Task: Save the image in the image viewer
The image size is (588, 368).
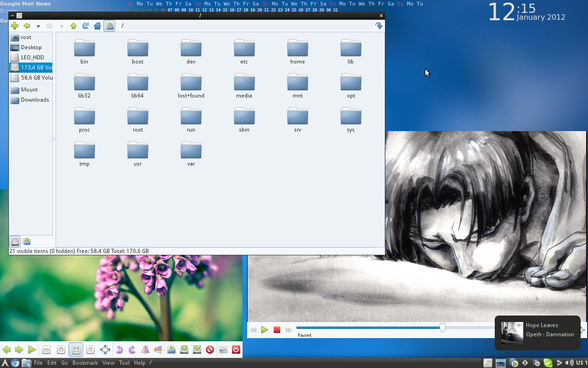Action: (184, 350)
